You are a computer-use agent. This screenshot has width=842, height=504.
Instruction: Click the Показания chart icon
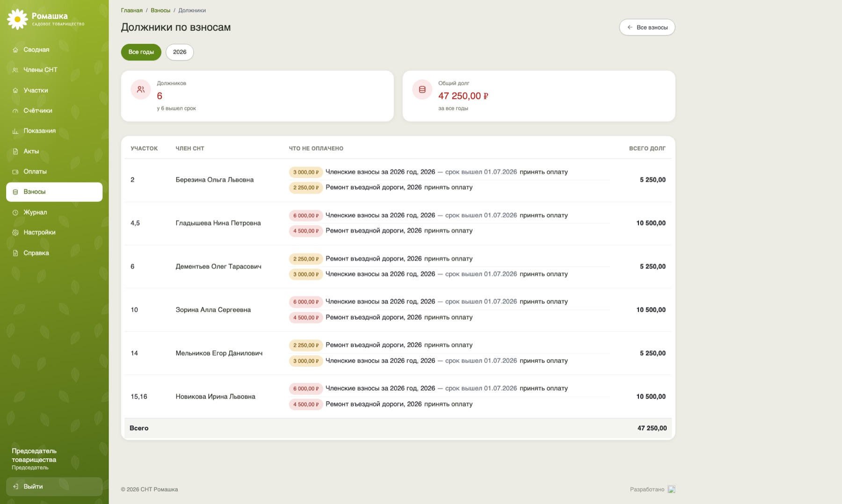[15, 131]
